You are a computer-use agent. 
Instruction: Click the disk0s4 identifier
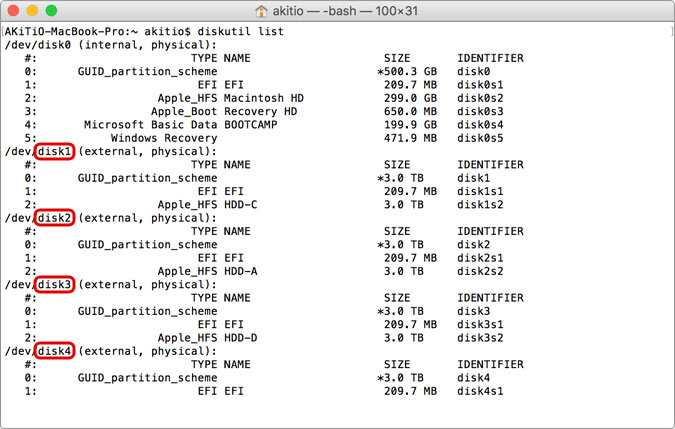tap(481, 125)
